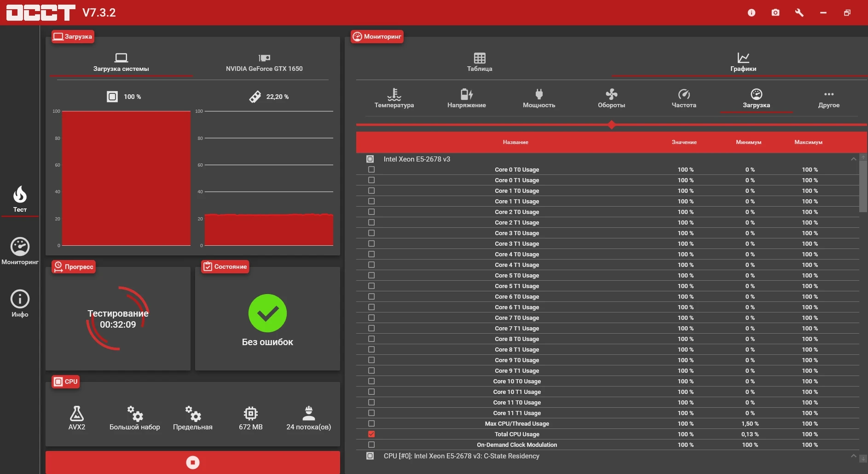Click the 0,13 % minimum value

(750, 434)
